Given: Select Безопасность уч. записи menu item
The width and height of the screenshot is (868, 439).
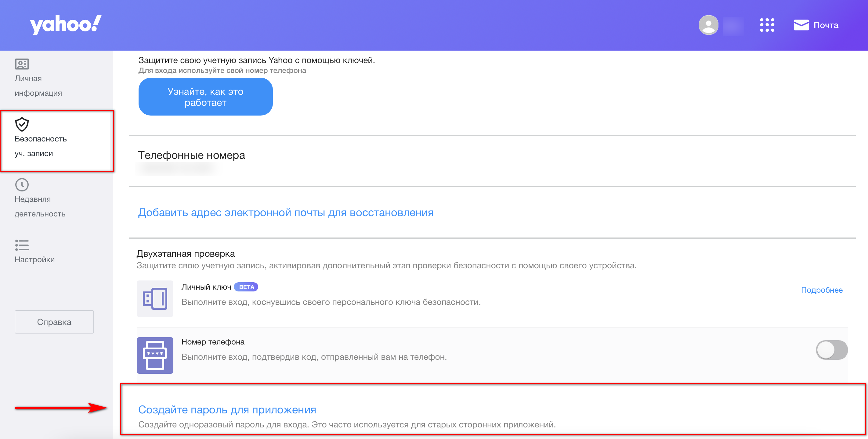Looking at the screenshot, I should click(x=57, y=140).
